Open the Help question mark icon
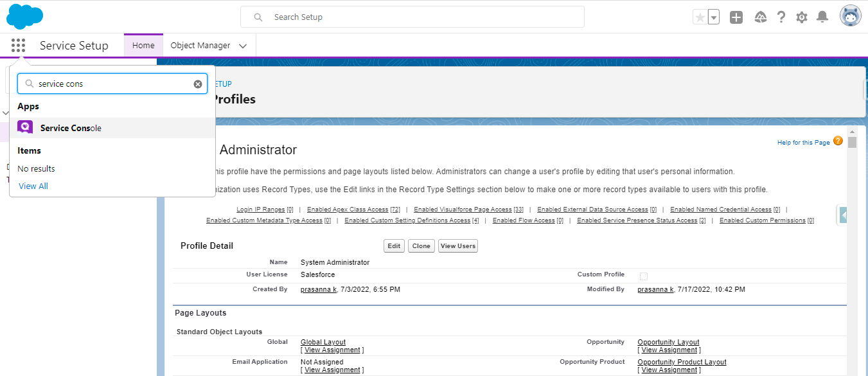This screenshot has width=868, height=376. (x=781, y=17)
